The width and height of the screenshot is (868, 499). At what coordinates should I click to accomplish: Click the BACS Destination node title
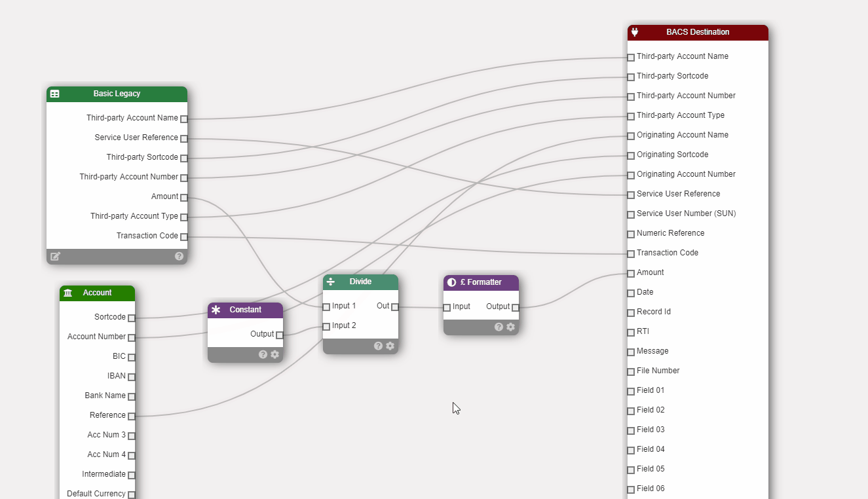pyautogui.click(x=698, y=32)
